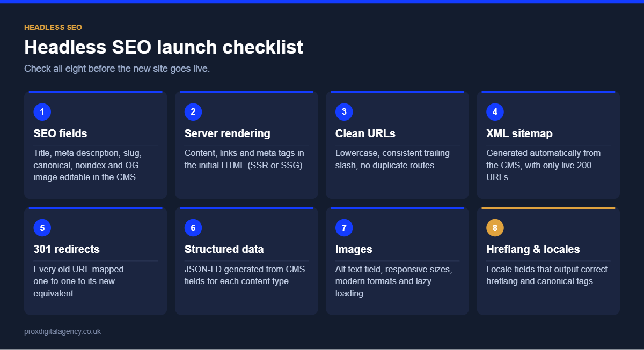Screen dimensions: 644x350
Task: Click the 'Title, meta description, slug' description text
Action: point(88,165)
